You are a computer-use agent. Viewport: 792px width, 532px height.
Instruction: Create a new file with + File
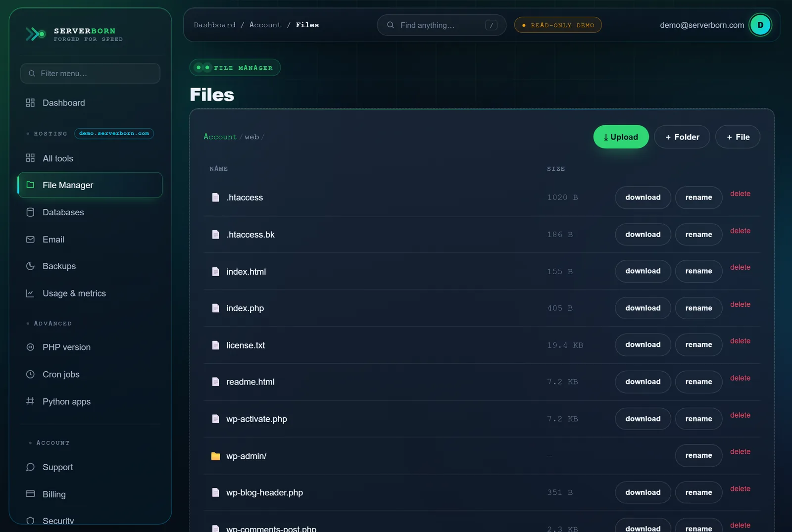pyautogui.click(x=738, y=137)
